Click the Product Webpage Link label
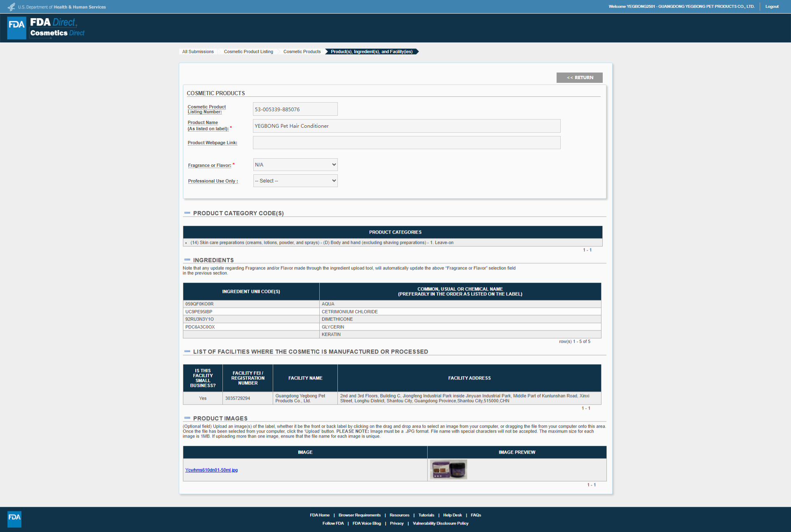 coord(213,143)
